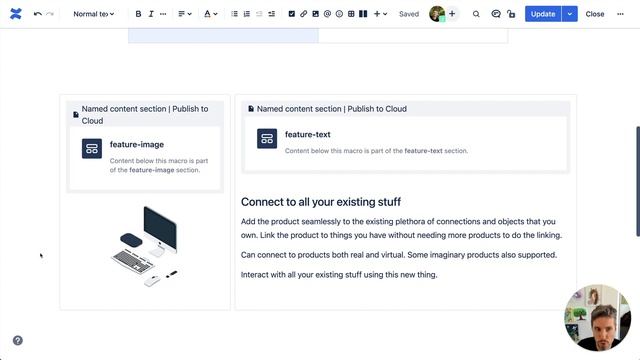The height and width of the screenshot is (360, 640).
Task: Toggle italic formatting
Action: point(151,14)
